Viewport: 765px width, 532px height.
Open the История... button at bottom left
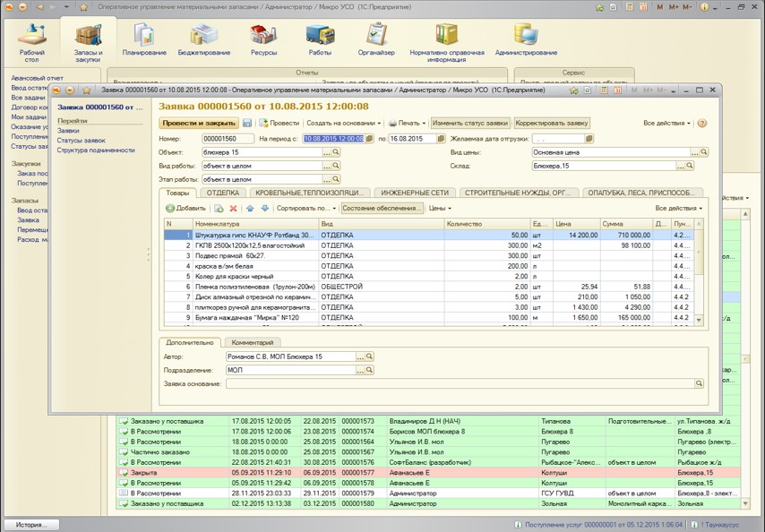tap(31, 525)
